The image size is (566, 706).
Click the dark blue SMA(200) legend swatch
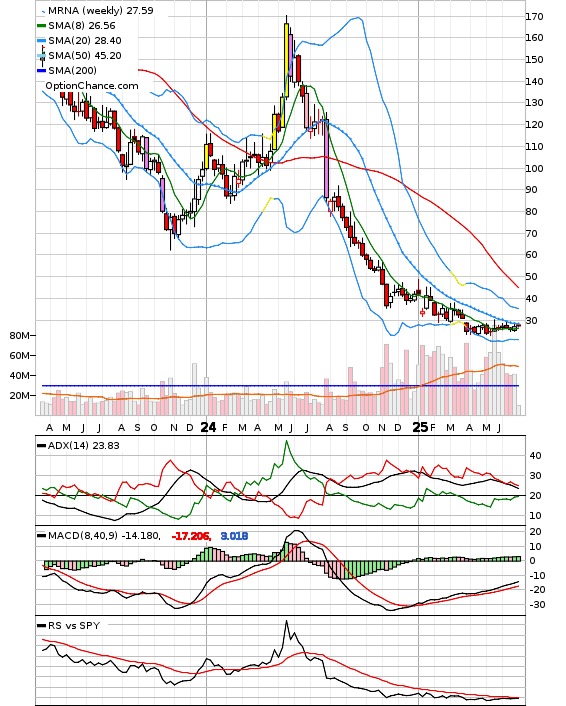pyautogui.click(x=41, y=71)
